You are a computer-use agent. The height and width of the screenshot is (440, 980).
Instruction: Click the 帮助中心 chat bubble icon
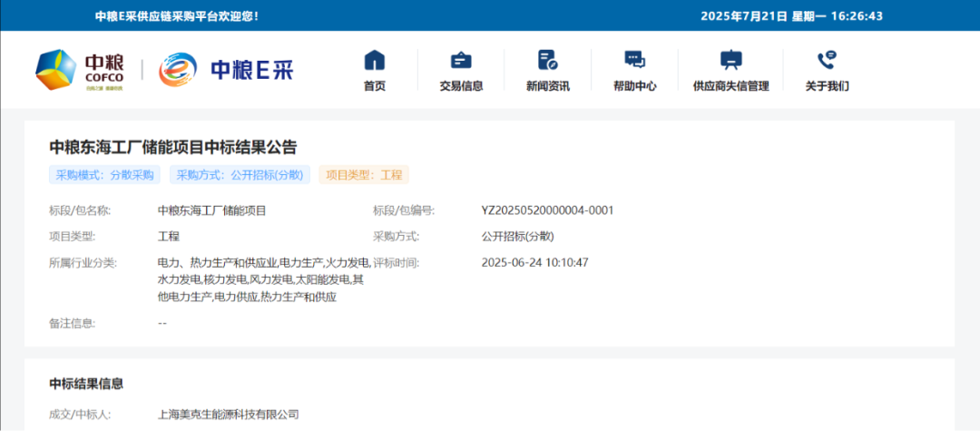(634, 61)
